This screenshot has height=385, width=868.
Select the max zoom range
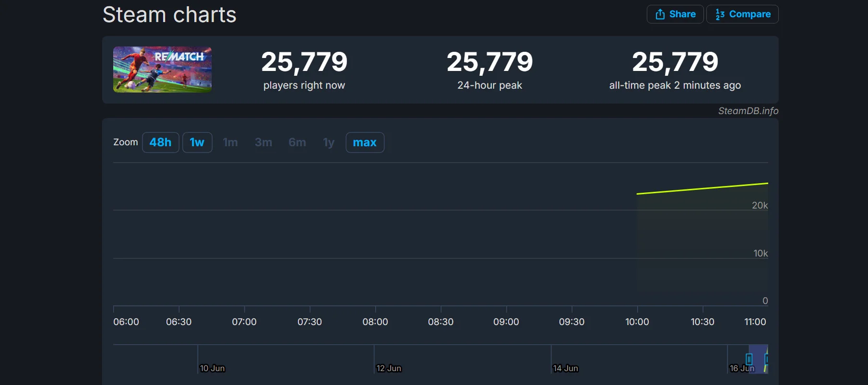[x=365, y=142]
